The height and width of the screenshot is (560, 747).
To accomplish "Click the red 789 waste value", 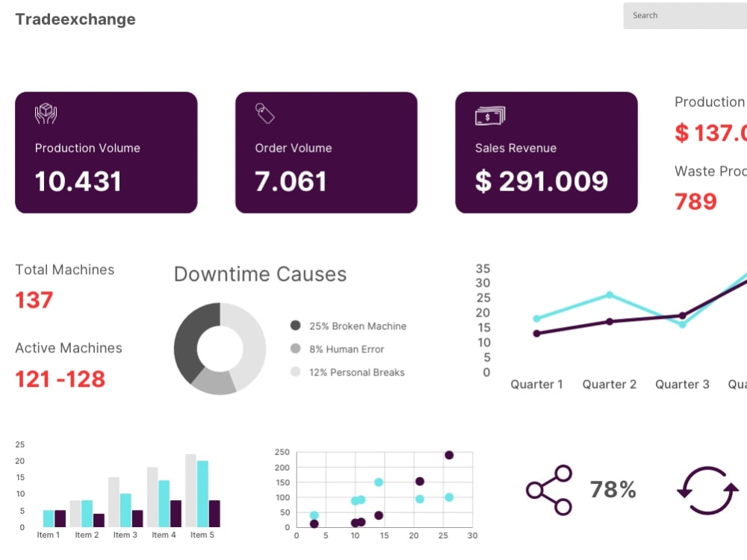I will coord(695,202).
